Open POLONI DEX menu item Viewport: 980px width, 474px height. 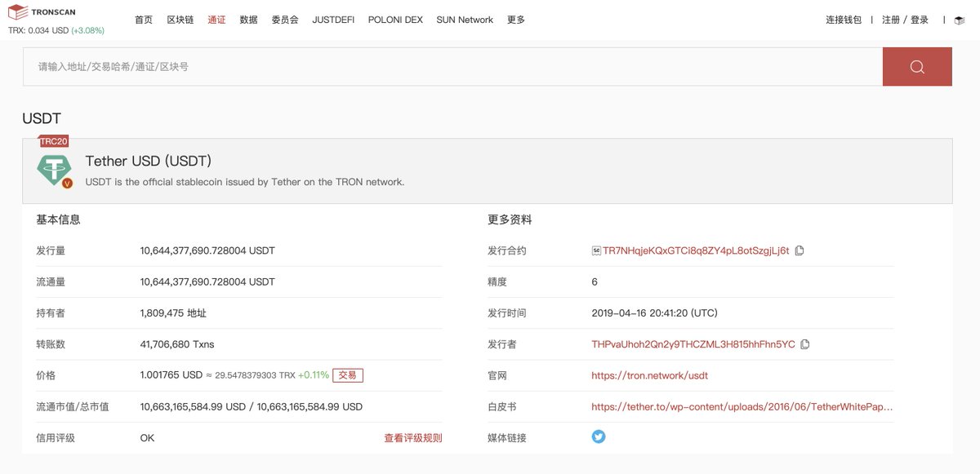[395, 20]
